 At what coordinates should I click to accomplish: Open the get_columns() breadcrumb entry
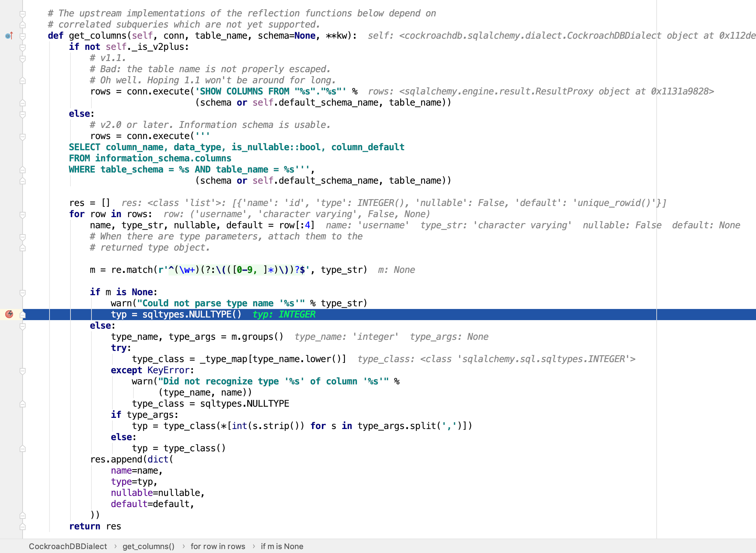pos(148,546)
